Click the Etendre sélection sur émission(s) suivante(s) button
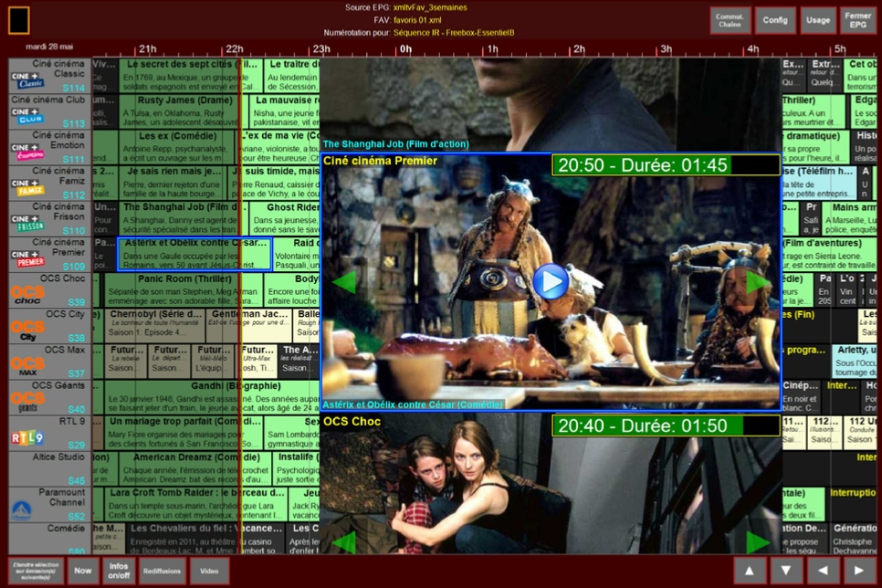Viewport: 882px width, 588px height. coord(36,571)
